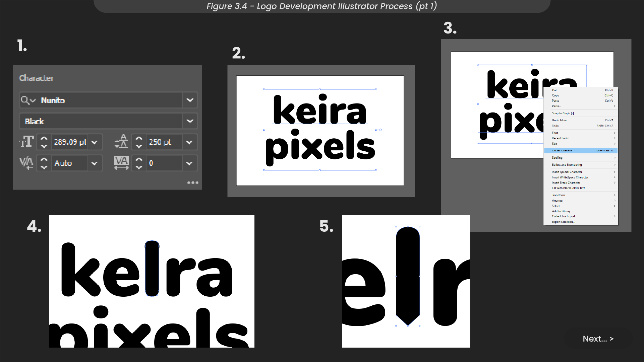Open the tracking value dropdown arrow
This screenshot has width=644, height=362.
click(x=189, y=163)
